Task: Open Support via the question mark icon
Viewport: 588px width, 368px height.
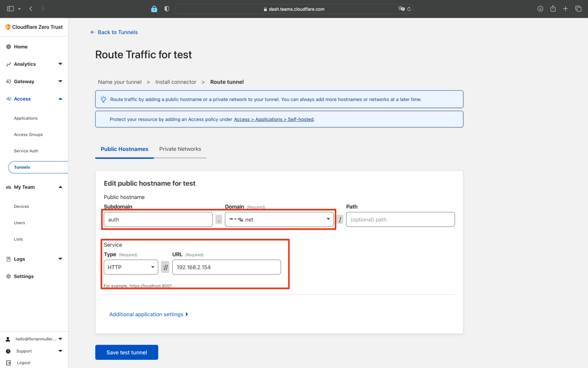Action: pyautogui.click(x=8, y=351)
